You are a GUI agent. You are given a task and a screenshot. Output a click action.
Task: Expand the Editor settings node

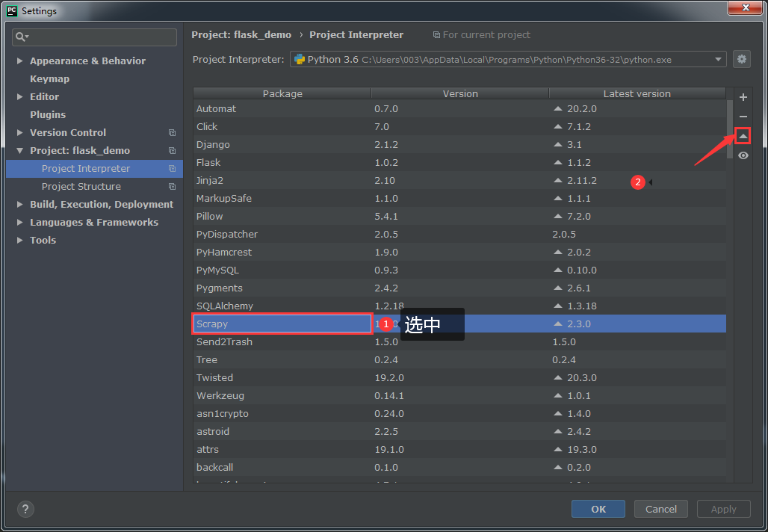19,97
